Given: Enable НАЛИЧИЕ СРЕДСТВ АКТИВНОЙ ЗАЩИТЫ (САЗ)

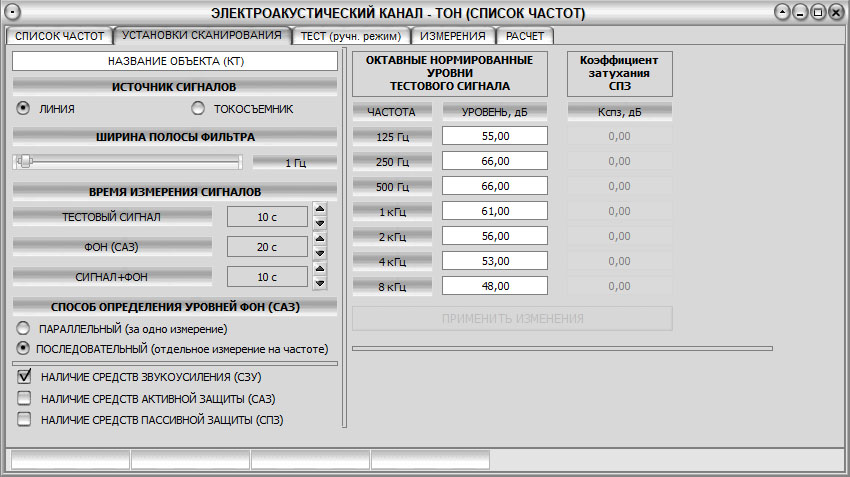Looking at the screenshot, I should (25, 399).
